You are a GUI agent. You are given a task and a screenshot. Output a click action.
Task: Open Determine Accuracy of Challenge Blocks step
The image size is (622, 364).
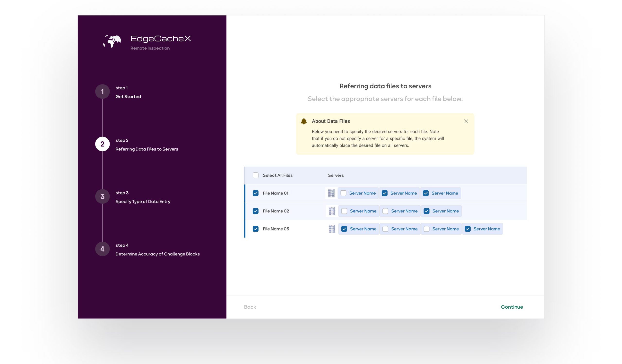pyautogui.click(x=157, y=254)
